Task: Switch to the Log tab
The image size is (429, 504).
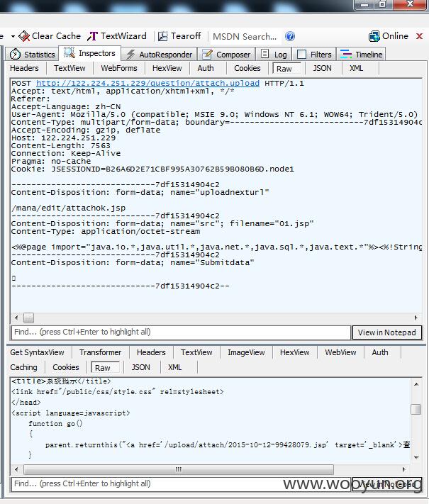Action: (x=274, y=55)
